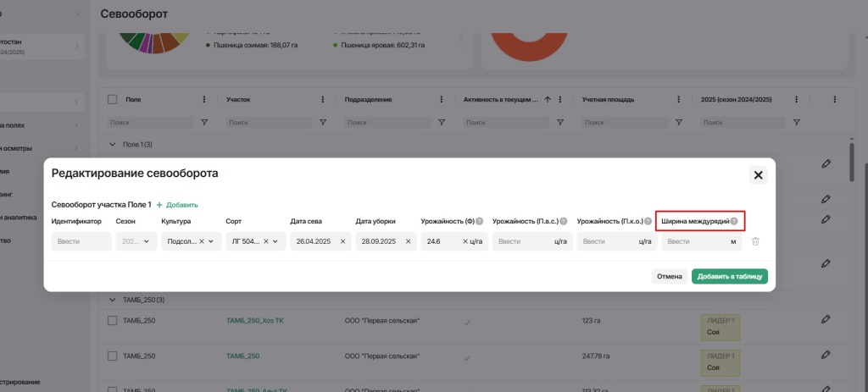Click the Пшеница озимая: 188,07 га legend

[x=252, y=46]
